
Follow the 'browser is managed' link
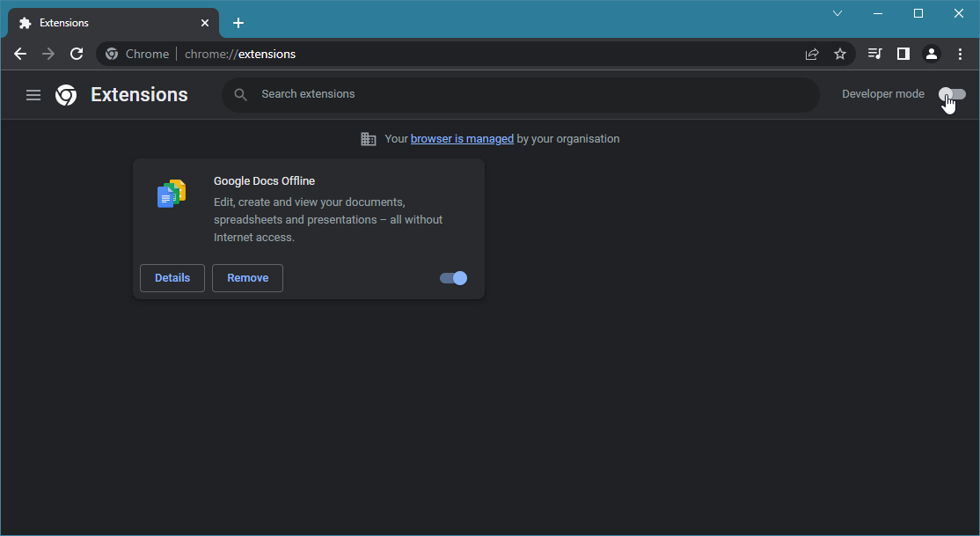coord(462,139)
